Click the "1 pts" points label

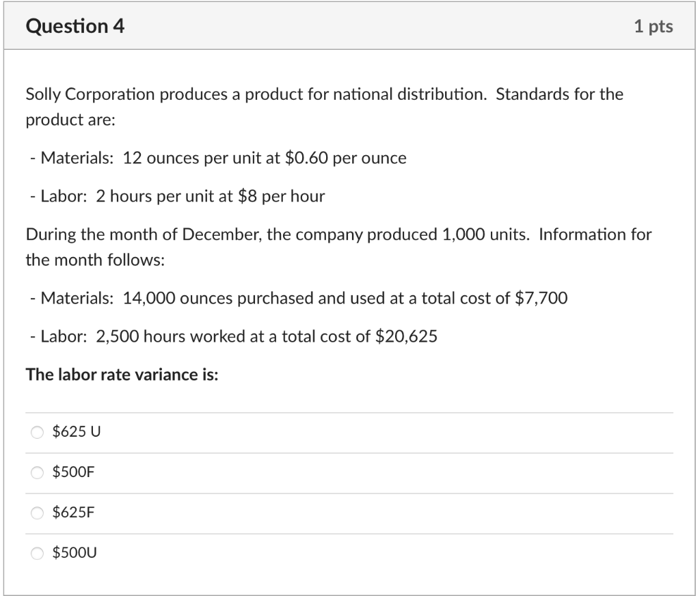click(x=653, y=27)
